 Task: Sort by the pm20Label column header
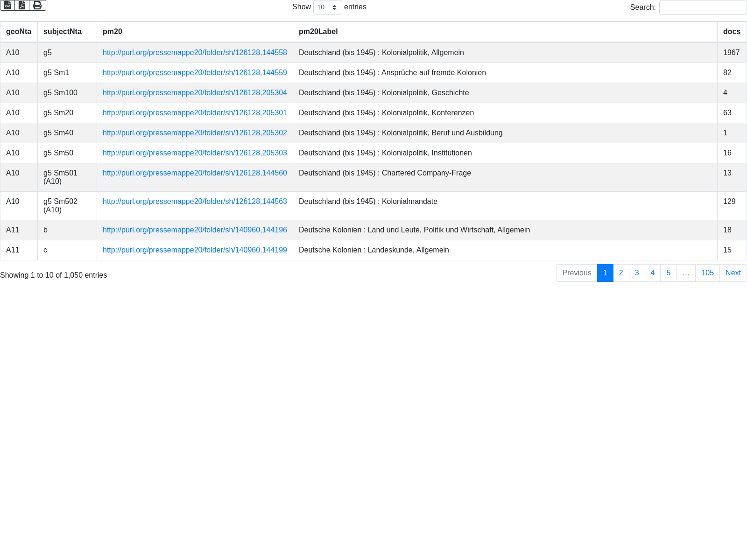(x=318, y=32)
